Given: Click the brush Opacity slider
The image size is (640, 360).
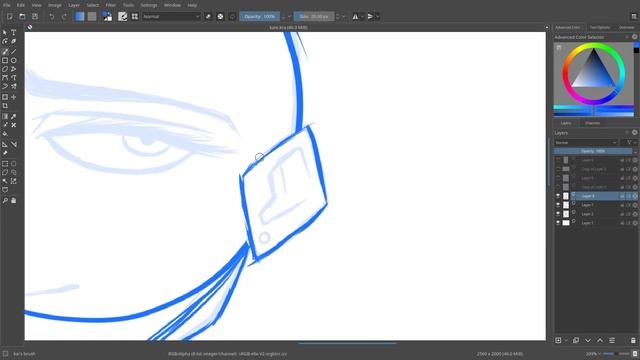Looking at the screenshot, I should click(260, 17).
